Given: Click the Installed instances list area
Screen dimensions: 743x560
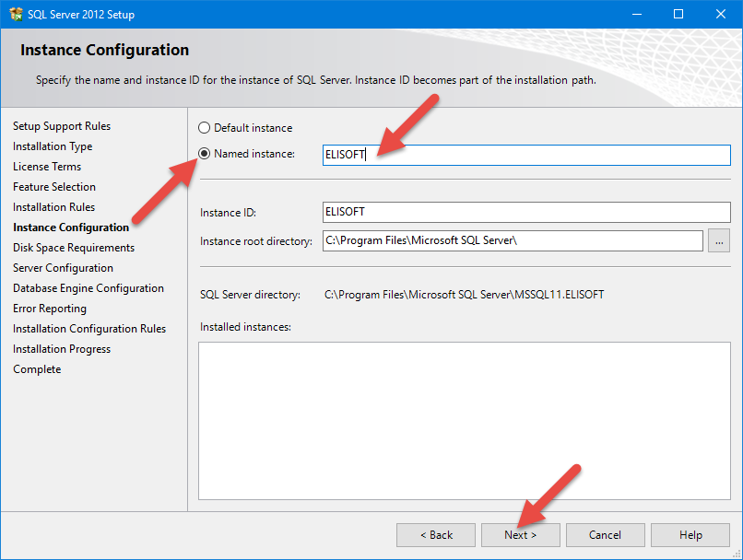Looking at the screenshot, I should click(465, 421).
